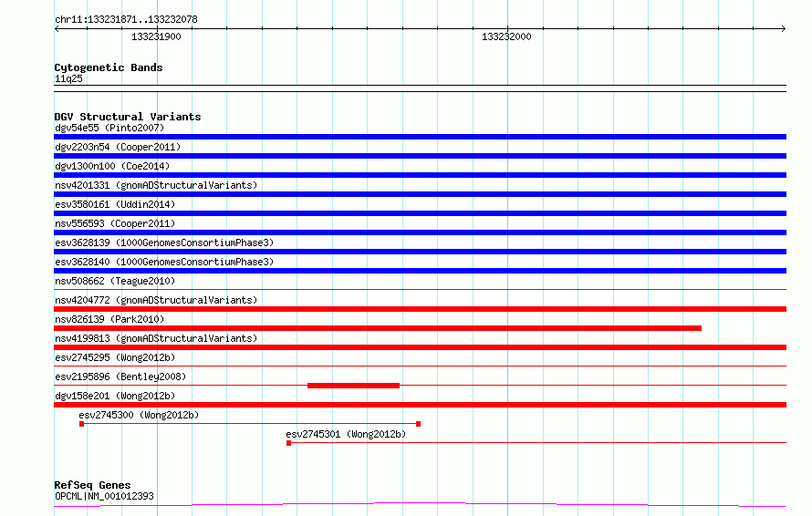
Task: Open the OPCML|NM_001012393 gene label
Action: click(104, 496)
